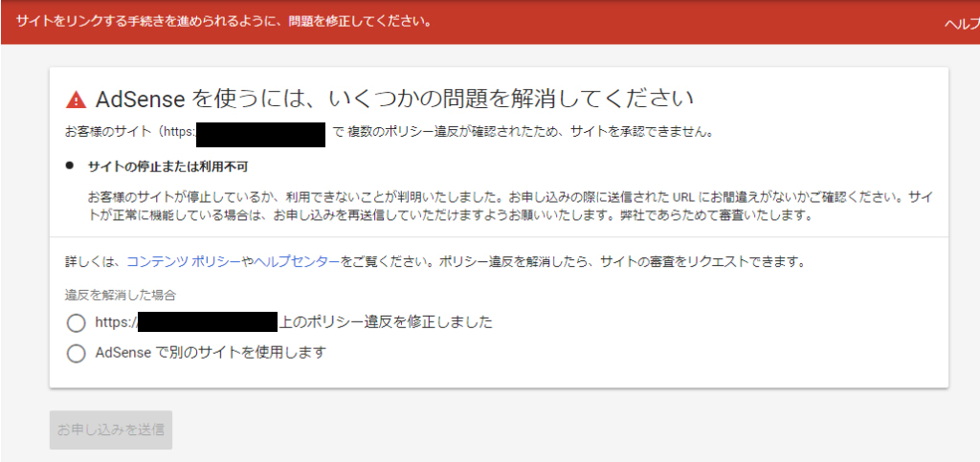Screen dimensions: 980x462
Task: Click the red warning triangle icon
Action: point(76,99)
